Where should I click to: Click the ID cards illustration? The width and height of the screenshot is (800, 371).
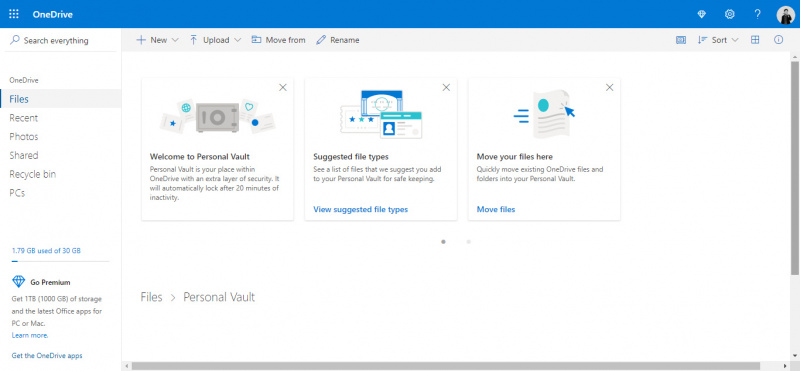click(x=381, y=114)
